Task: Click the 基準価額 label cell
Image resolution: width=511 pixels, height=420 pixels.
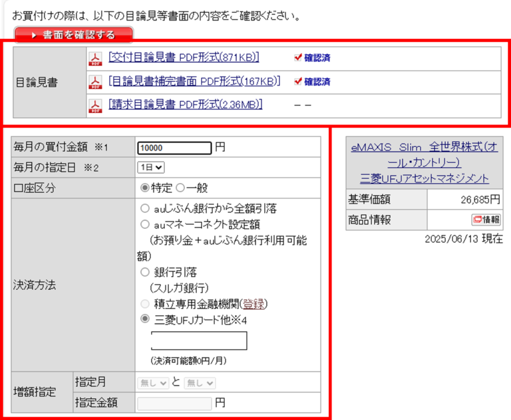Action: [x=386, y=199]
